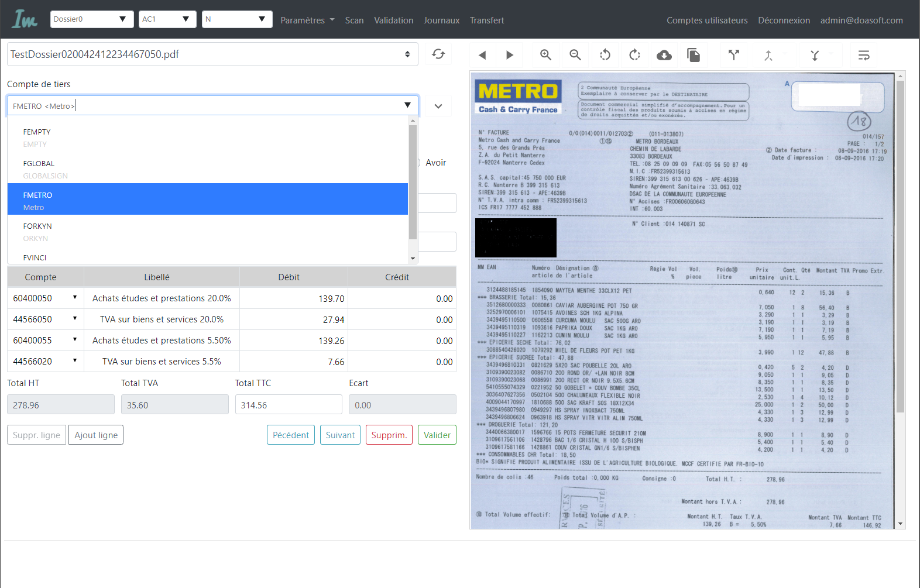Copy document pages icon
Image resolution: width=920 pixels, height=588 pixels.
(x=694, y=55)
